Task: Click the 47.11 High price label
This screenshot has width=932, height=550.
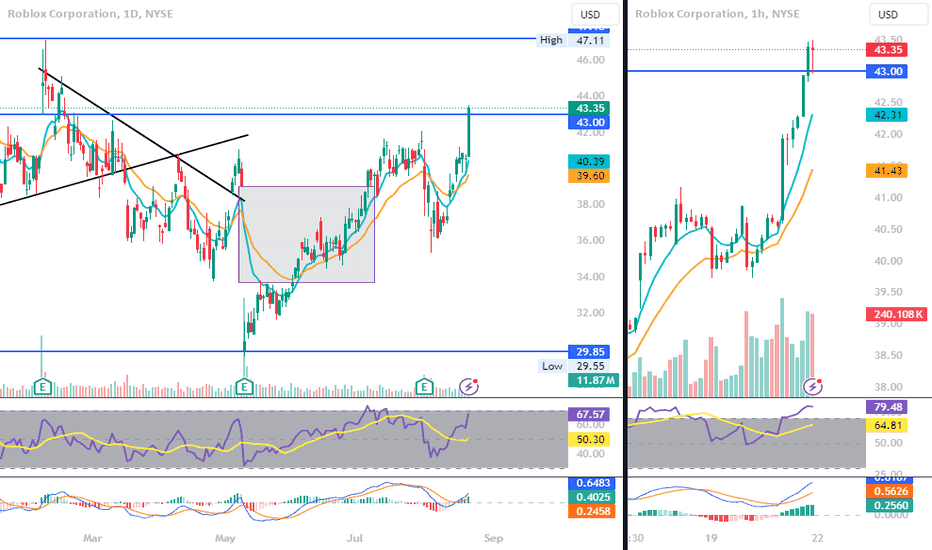Action: pos(590,40)
